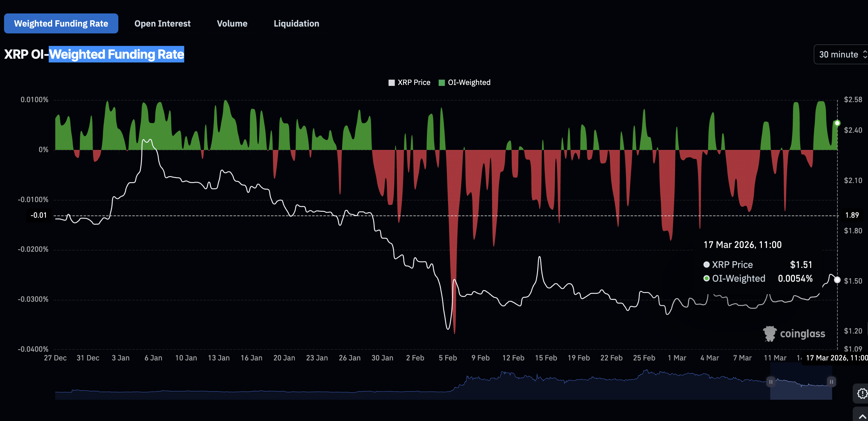Click the XRP OI-Weighted Funding Rate heading
The height and width of the screenshot is (421, 868).
point(94,54)
